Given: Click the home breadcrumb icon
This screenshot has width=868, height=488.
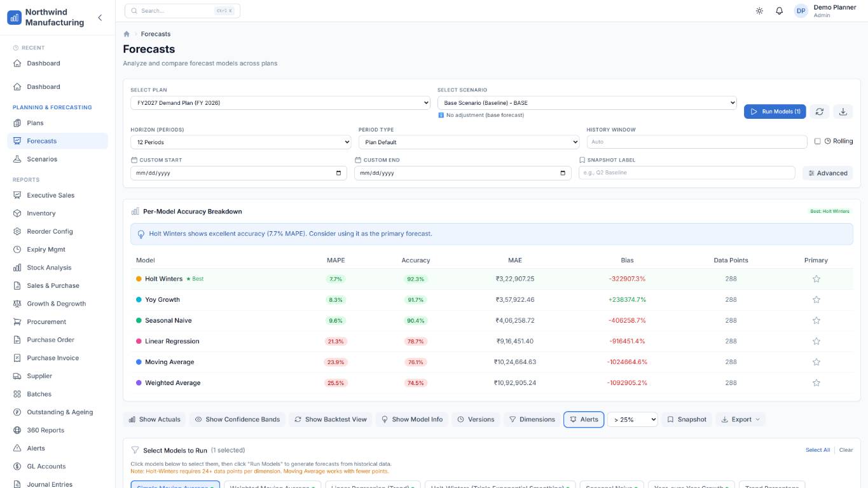Looking at the screenshot, I should [x=127, y=34].
